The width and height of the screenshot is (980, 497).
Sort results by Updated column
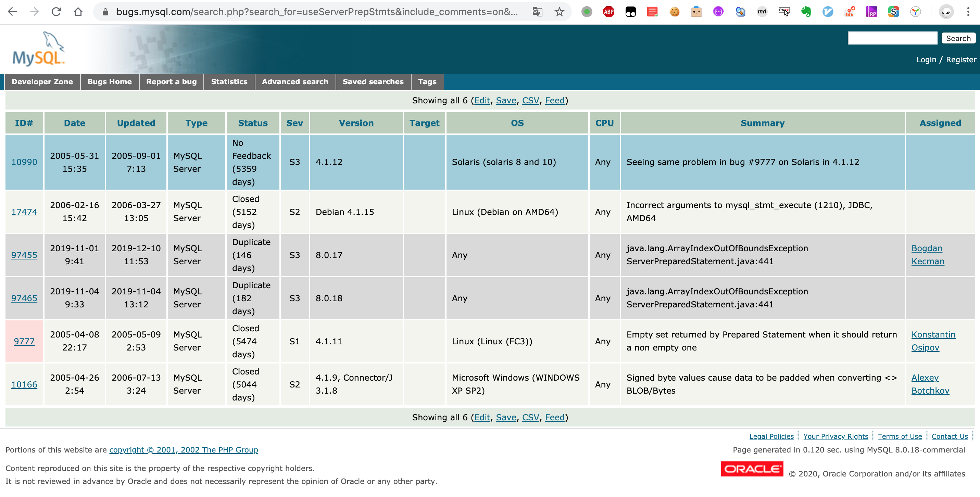click(x=136, y=123)
